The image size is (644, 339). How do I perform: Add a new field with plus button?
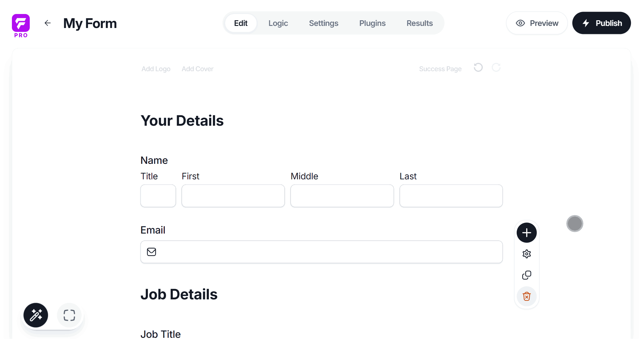pos(527,233)
